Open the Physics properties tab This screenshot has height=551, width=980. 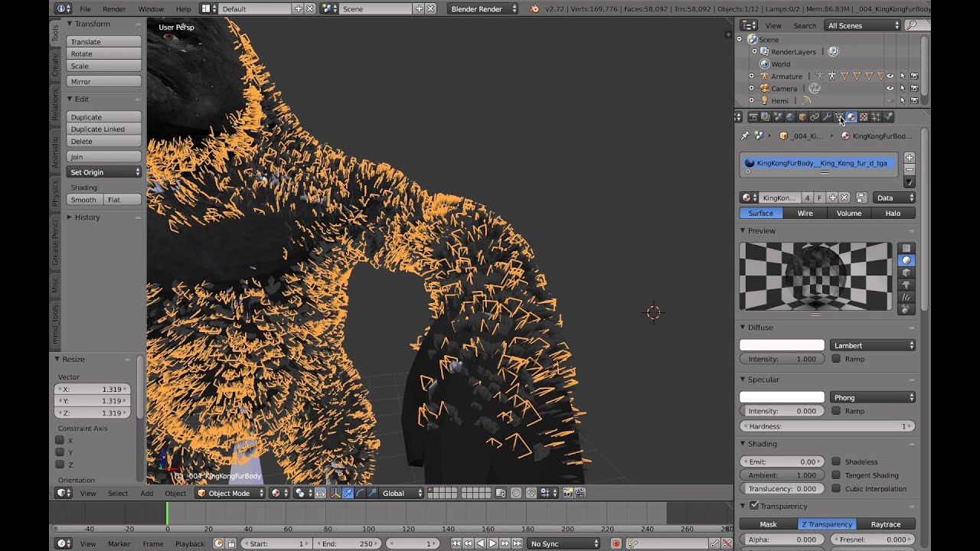(x=888, y=117)
